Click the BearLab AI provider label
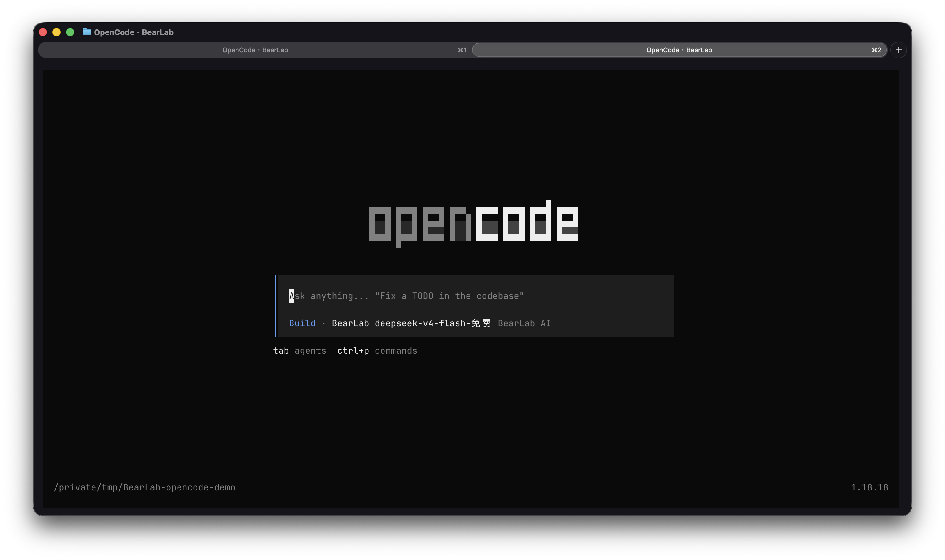The image size is (945, 560). coord(524,323)
